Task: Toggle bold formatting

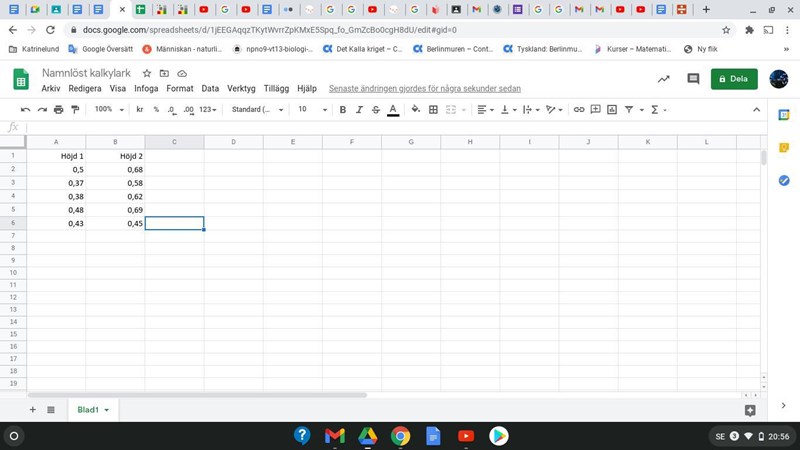Action: (x=343, y=109)
